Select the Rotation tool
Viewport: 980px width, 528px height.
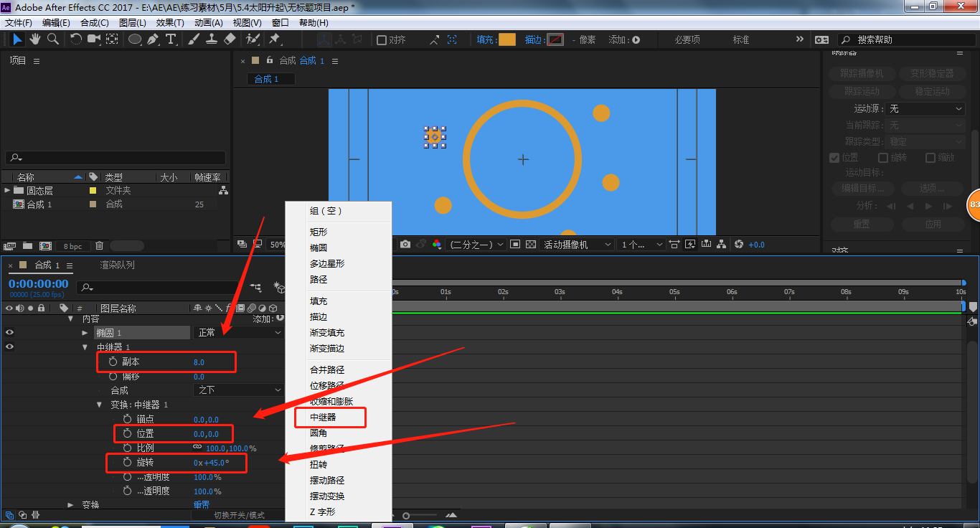(x=76, y=39)
